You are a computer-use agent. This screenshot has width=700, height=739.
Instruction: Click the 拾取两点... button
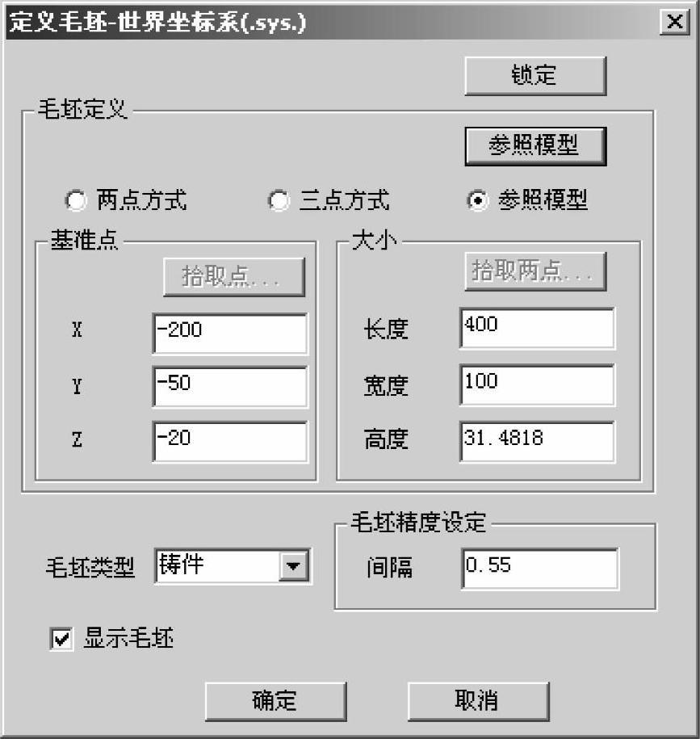535,271
